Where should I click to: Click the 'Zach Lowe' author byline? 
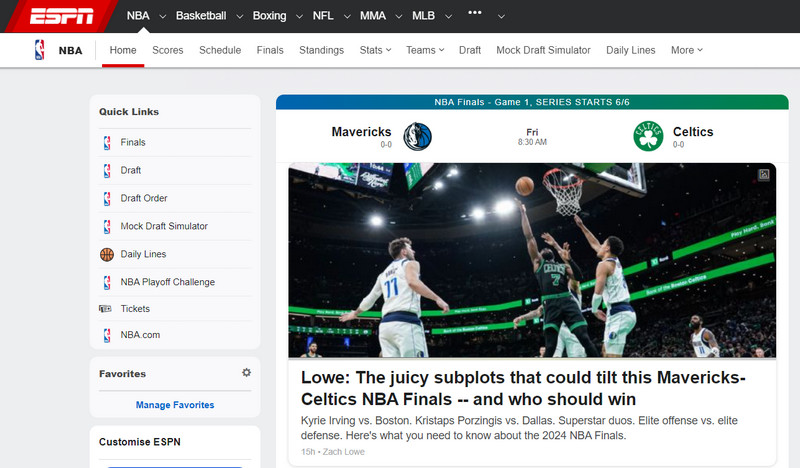point(343,452)
